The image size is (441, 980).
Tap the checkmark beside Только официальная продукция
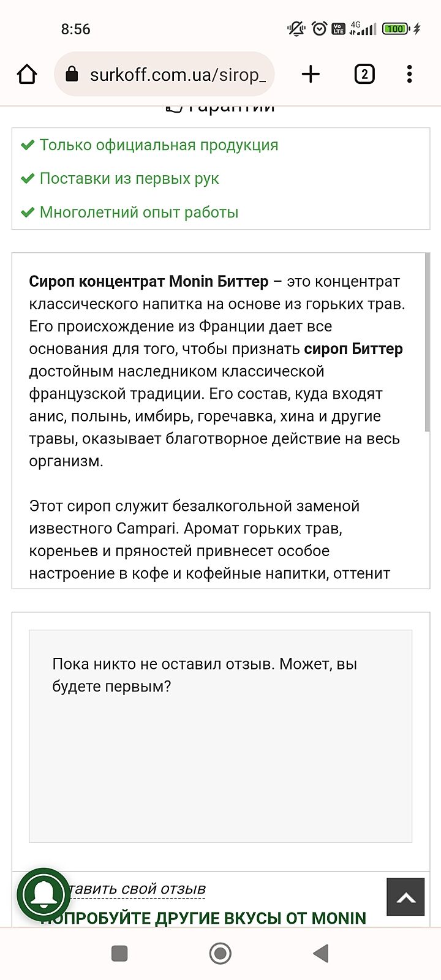pos(27,145)
